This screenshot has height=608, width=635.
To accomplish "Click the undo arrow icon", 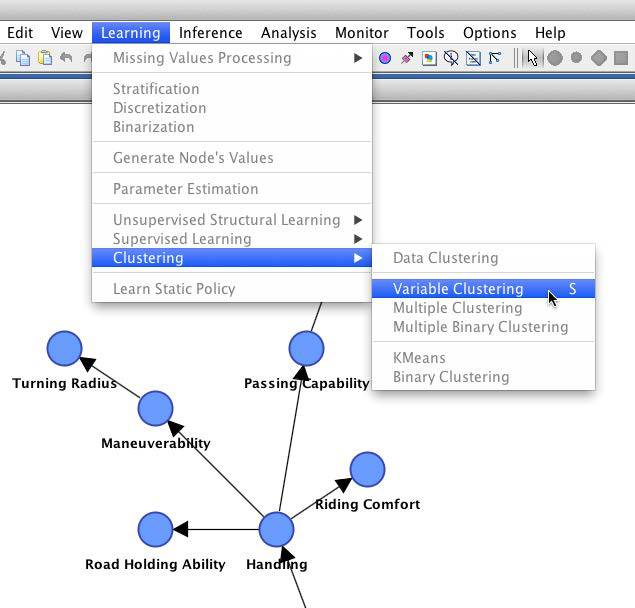I will (66, 58).
